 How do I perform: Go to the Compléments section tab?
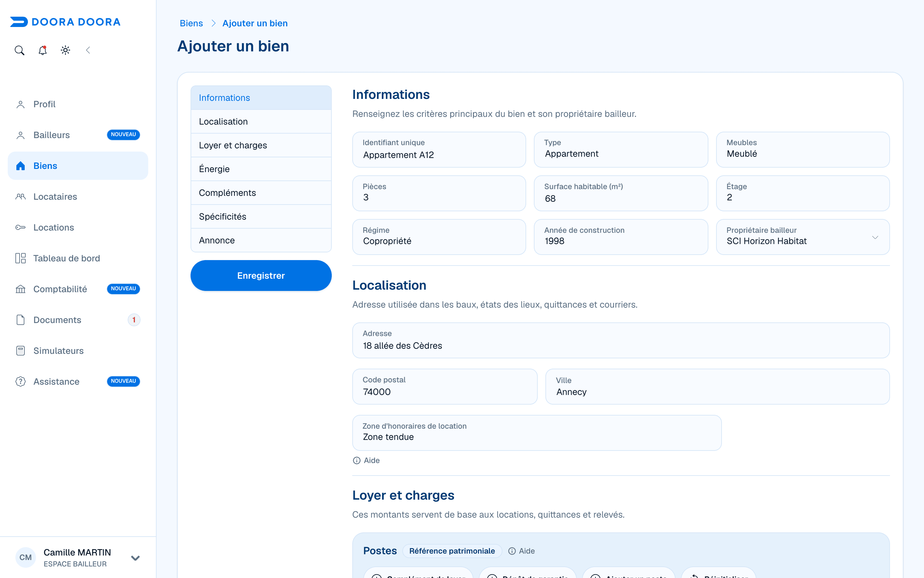(261, 193)
